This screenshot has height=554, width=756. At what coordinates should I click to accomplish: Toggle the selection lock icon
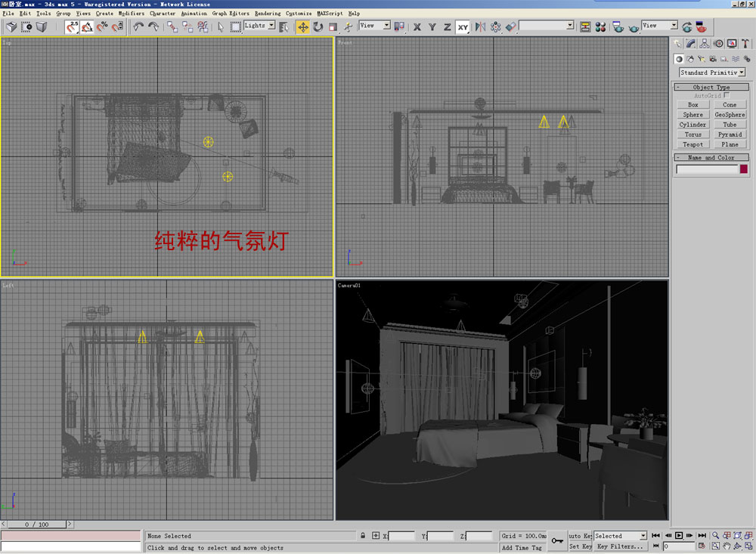click(x=364, y=536)
